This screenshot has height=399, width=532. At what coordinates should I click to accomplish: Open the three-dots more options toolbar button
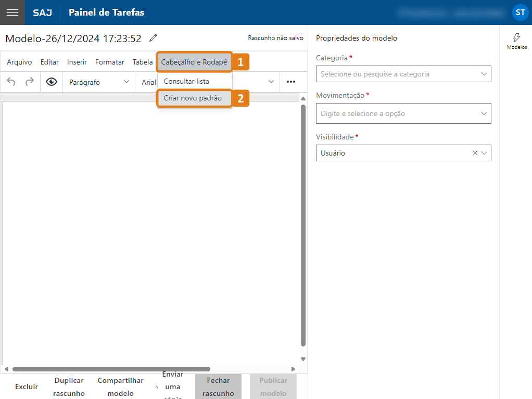point(291,82)
